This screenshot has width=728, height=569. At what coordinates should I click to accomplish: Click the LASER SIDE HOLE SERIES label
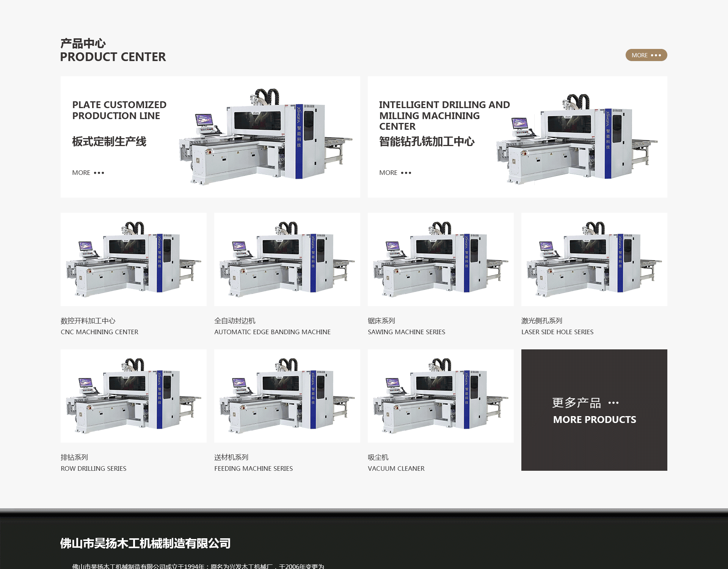click(557, 332)
